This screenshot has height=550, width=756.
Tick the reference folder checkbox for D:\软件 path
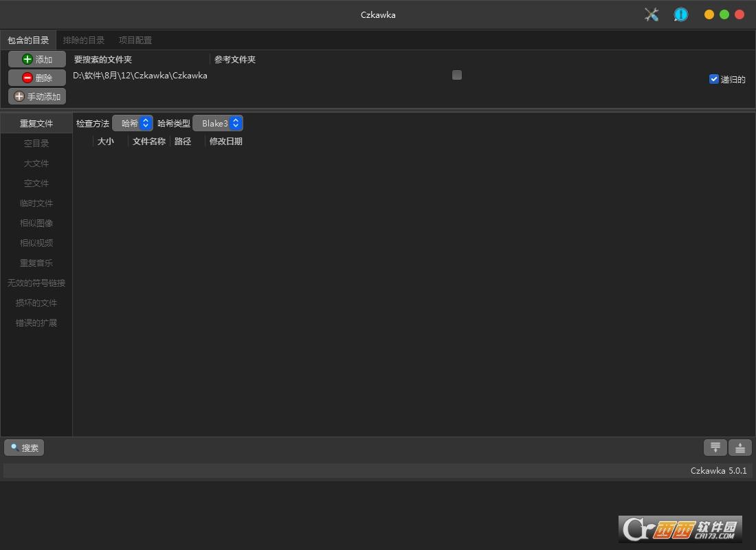point(457,75)
